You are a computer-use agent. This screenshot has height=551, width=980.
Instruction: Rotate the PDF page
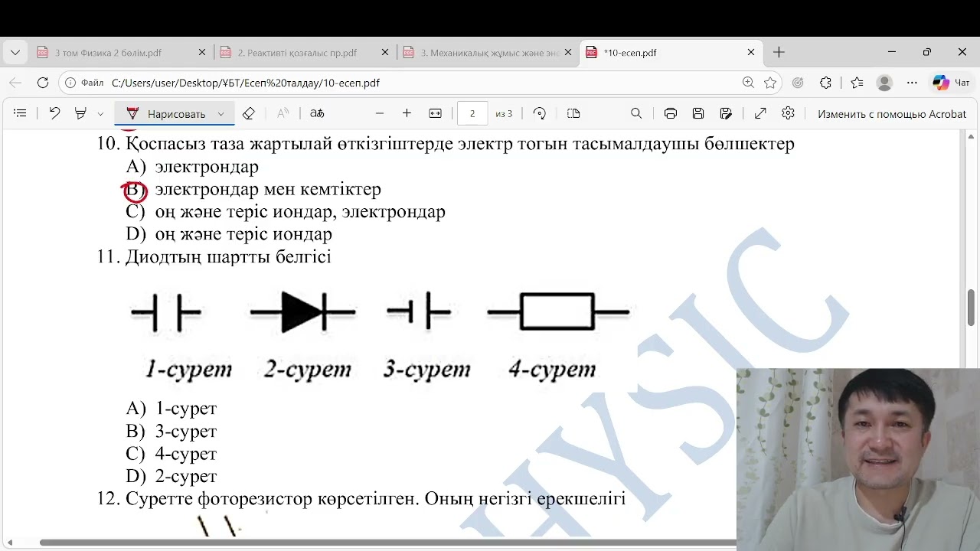pos(539,113)
